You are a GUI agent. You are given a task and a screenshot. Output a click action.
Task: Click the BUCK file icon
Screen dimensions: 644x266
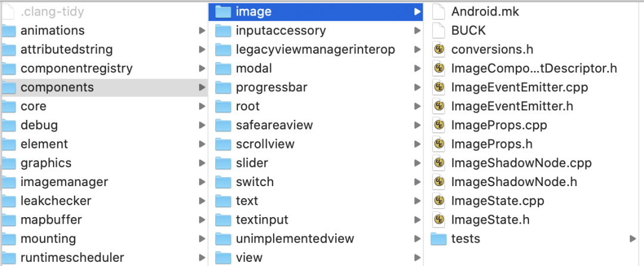point(439,30)
